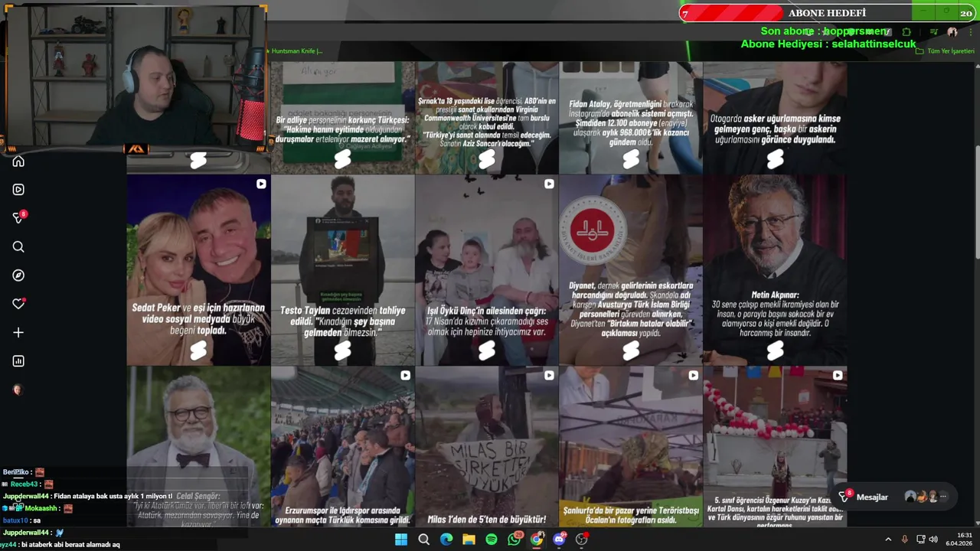Viewport: 980px width, 551px height.
Task: Open WhatsApp from the taskbar
Action: coord(514,540)
